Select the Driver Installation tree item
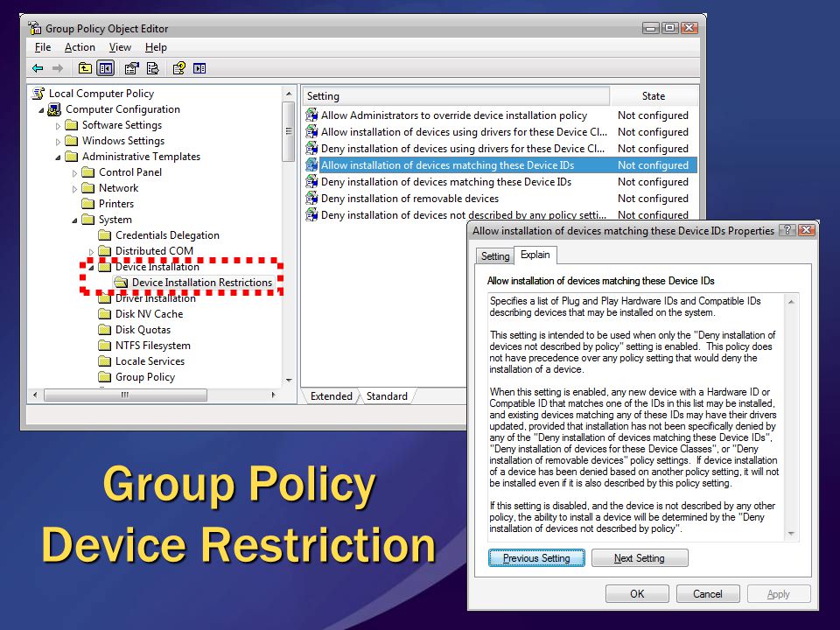Screen dimensions: 840x630 pyautogui.click(x=156, y=298)
